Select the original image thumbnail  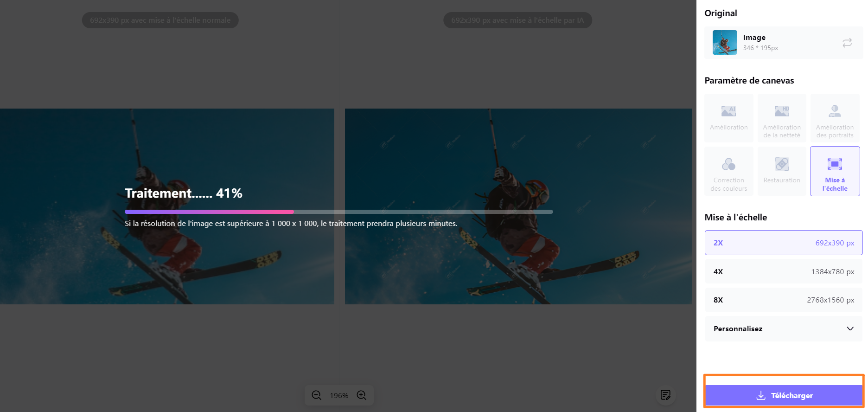click(725, 43)
